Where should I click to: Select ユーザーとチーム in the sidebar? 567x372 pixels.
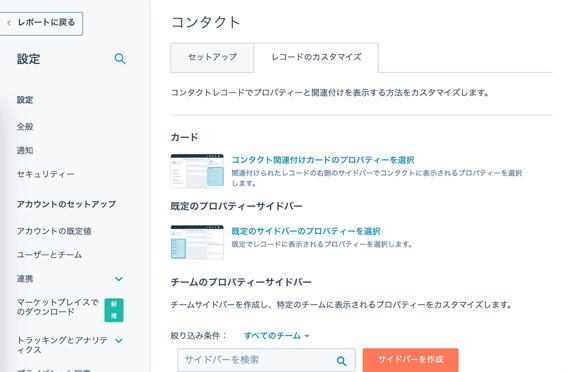[x=50, y=255]
